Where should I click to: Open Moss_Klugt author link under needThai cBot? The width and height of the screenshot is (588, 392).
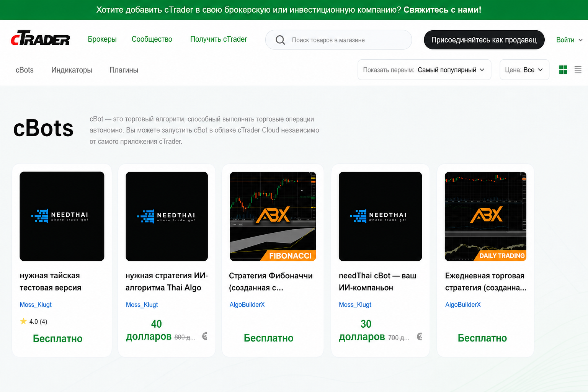pyautogui.click(x=355, y=305)
